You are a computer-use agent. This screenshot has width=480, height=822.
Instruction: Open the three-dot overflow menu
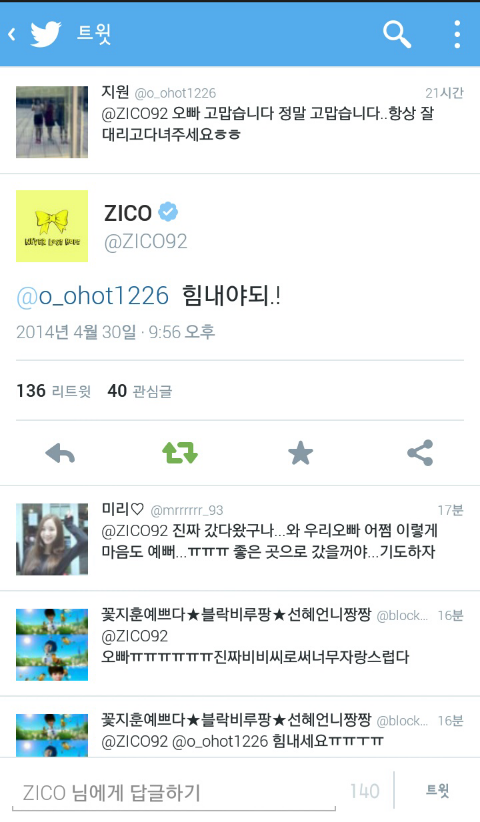(x=457, y=35)
